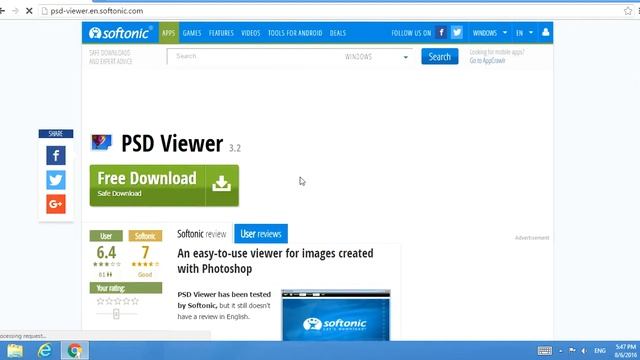Share on Google Plus from sidebar
Screen dimensions: 640x360
pyautogui.click(x=56, y=204)
